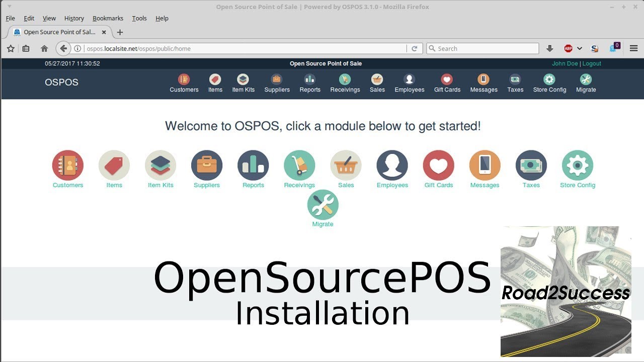Open Help menu
This screenshot has height=362, width=644.
coord(162,18)
